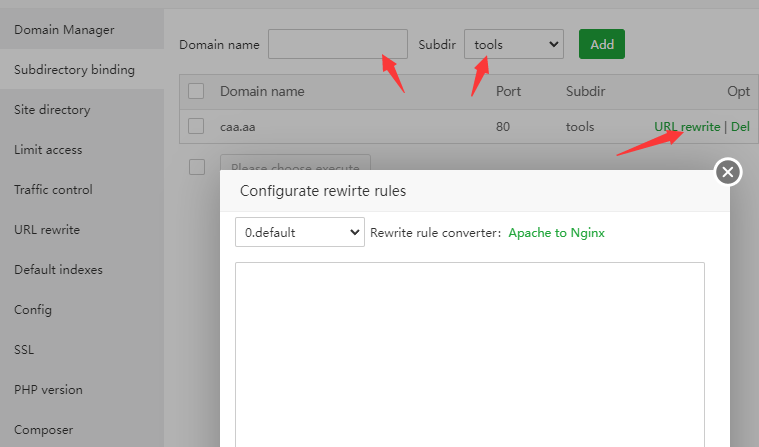The image size is (759, 447).
Task: Open the Apache to Nginx converter link
Action: [x=556, y=233]
